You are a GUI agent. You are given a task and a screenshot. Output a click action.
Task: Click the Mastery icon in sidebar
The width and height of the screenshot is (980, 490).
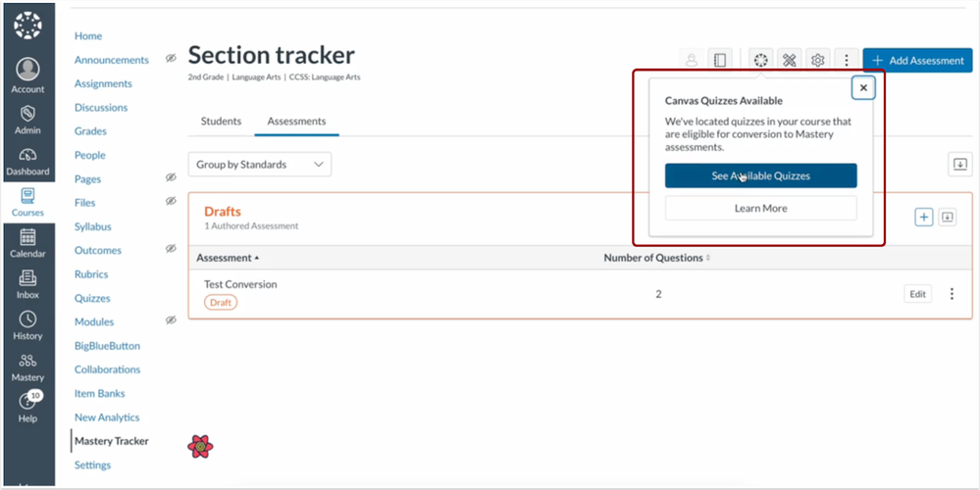27,367
